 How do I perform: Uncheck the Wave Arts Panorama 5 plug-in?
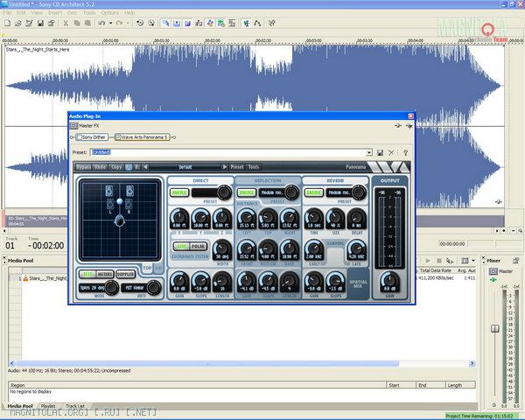click(x=118, y=137)
